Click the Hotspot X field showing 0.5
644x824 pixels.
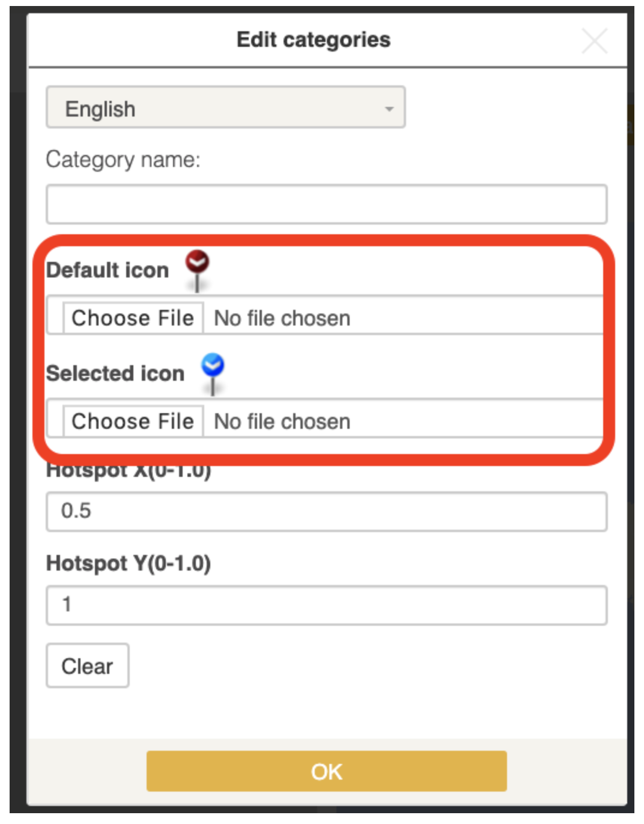coord(326,511)
